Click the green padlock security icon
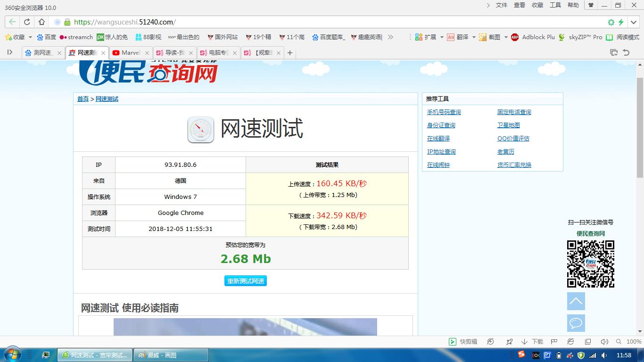Viewport: 644px width, 362px height. pyautogui.click(x=67, y=22)
